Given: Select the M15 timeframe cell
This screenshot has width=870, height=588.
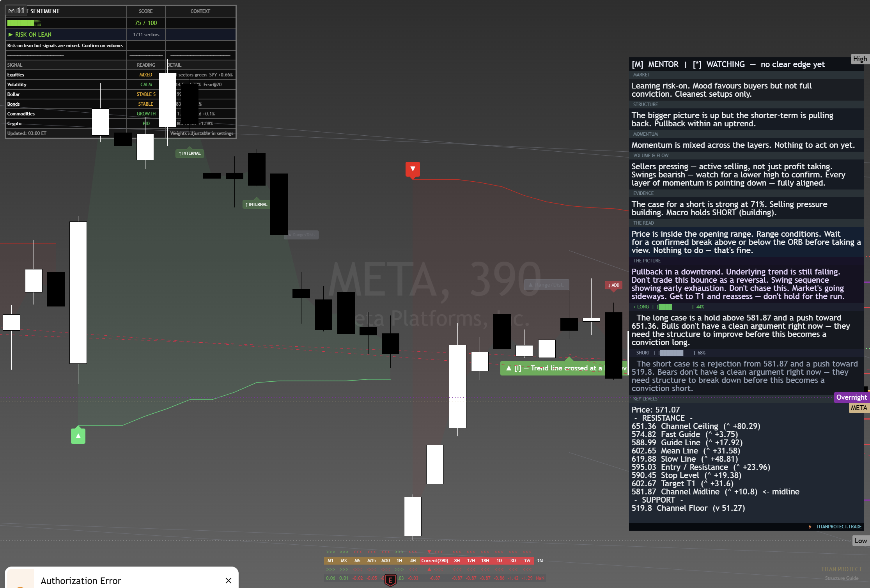Looking at the screenshot, I should coord(372,561).
